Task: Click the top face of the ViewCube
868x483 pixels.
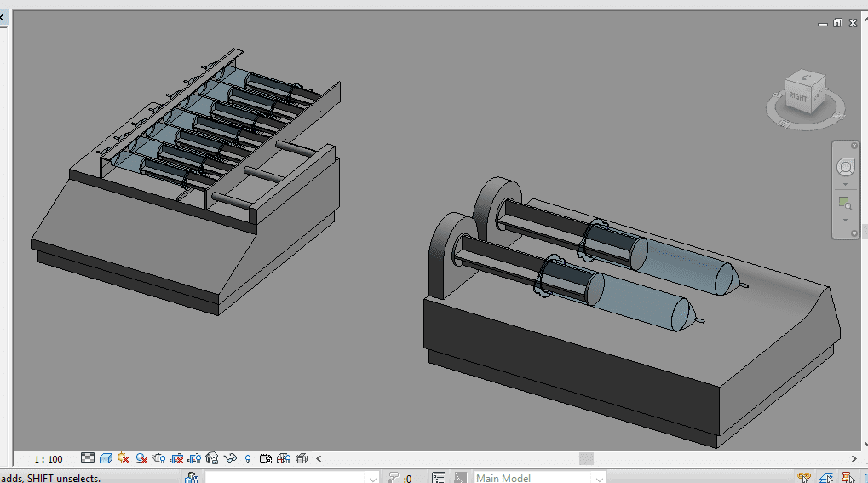Action: tap(806, 78)
